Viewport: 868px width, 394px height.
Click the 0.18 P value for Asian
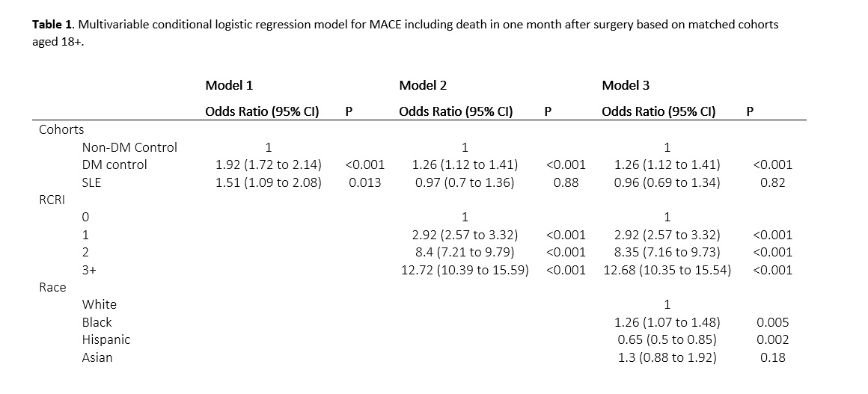pos(772,357)
